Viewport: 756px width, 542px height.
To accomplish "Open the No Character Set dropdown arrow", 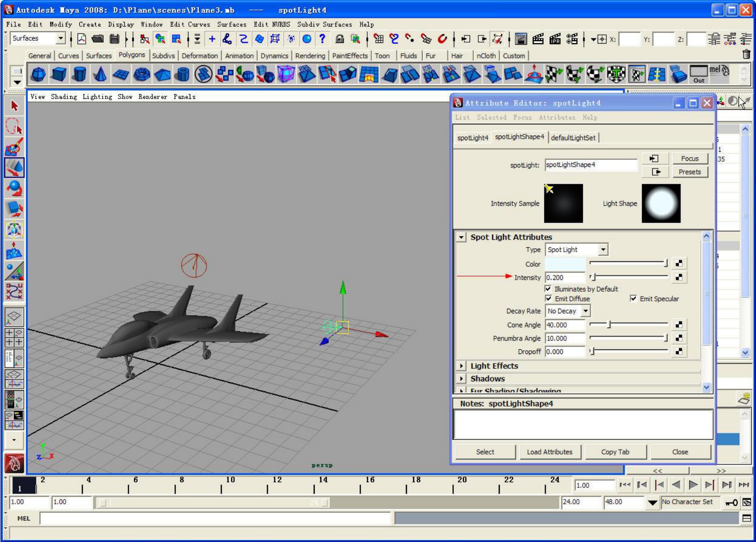I will (652, 502).
